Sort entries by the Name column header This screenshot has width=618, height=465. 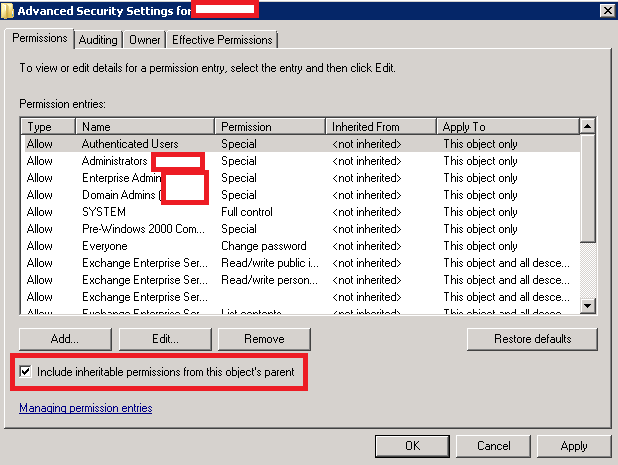[146, 127]
